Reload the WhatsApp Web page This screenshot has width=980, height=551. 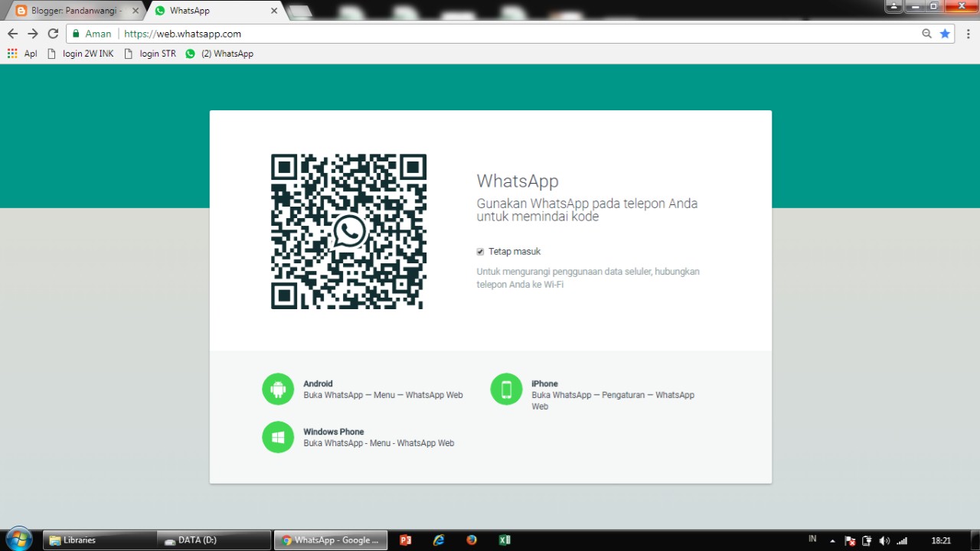point(53,34)
